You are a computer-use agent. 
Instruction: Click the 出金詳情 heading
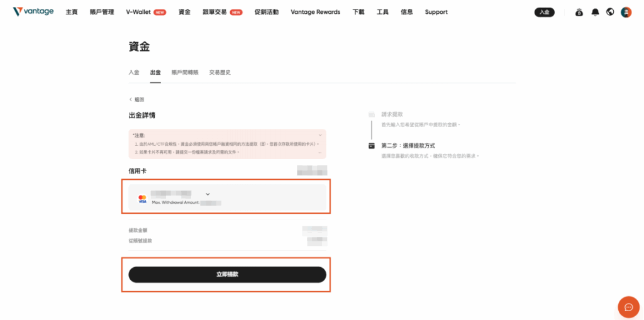pyautogui.click(x=142, y=116)
